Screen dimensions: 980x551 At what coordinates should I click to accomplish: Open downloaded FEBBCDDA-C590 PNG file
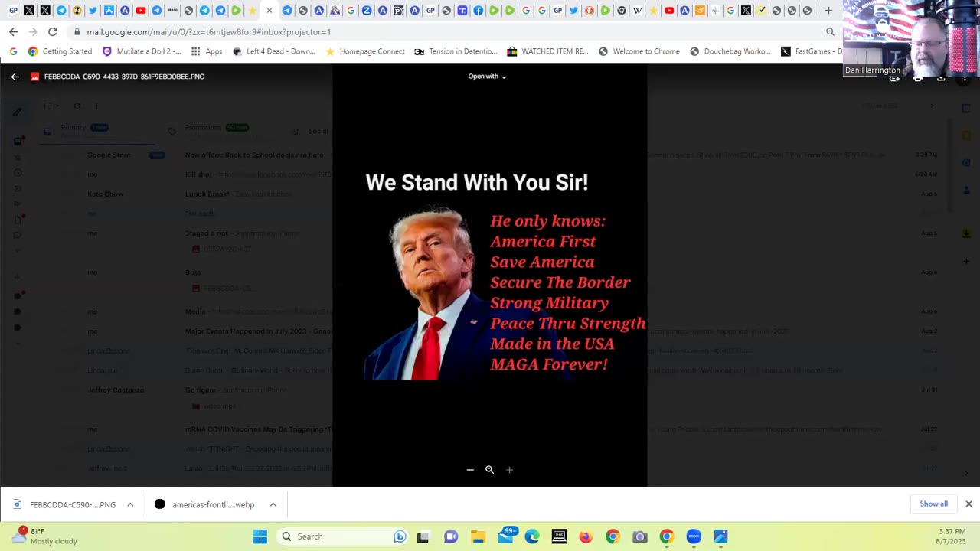point(65,504)
